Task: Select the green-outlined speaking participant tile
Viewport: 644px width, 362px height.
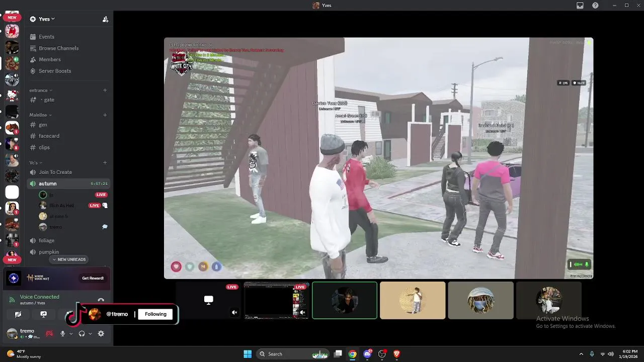Action: coord(345,301)
